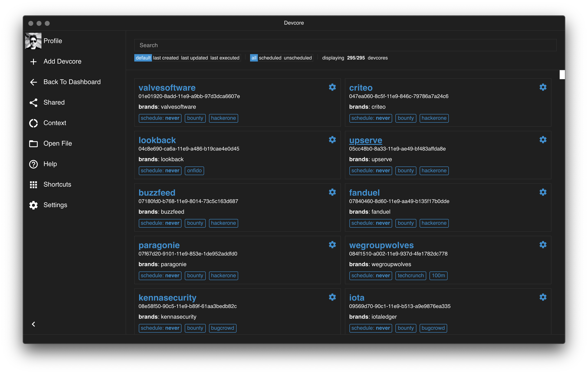Image resolution: width=588 pixels, height=374 pixels.
Task: Select the default sort option
Action: 143,58
